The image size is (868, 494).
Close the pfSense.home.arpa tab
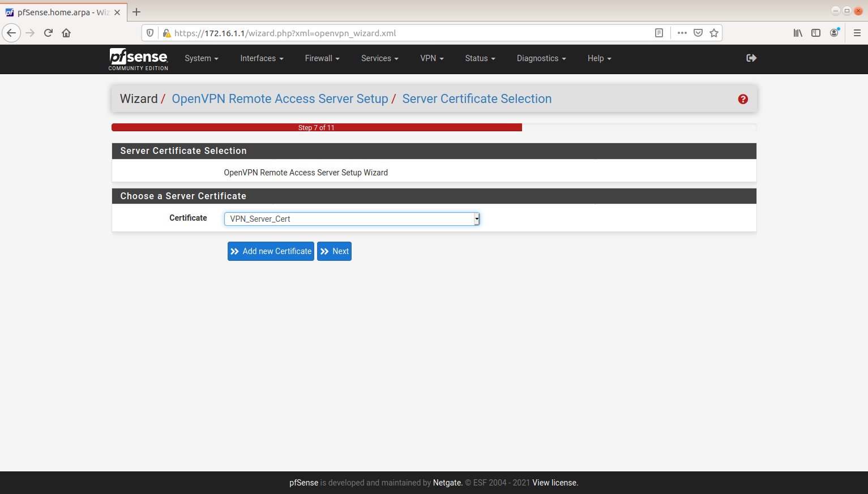point(117,12)
